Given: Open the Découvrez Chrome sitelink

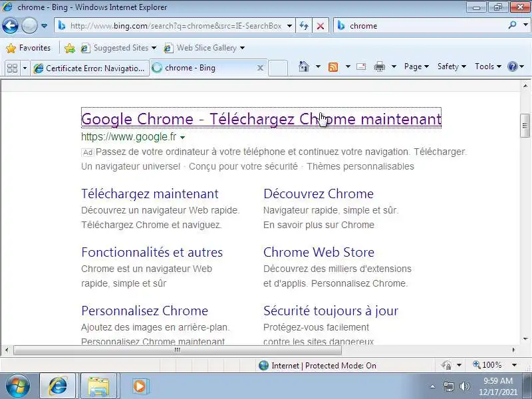Looking at the screenshot, I should 319,194.
